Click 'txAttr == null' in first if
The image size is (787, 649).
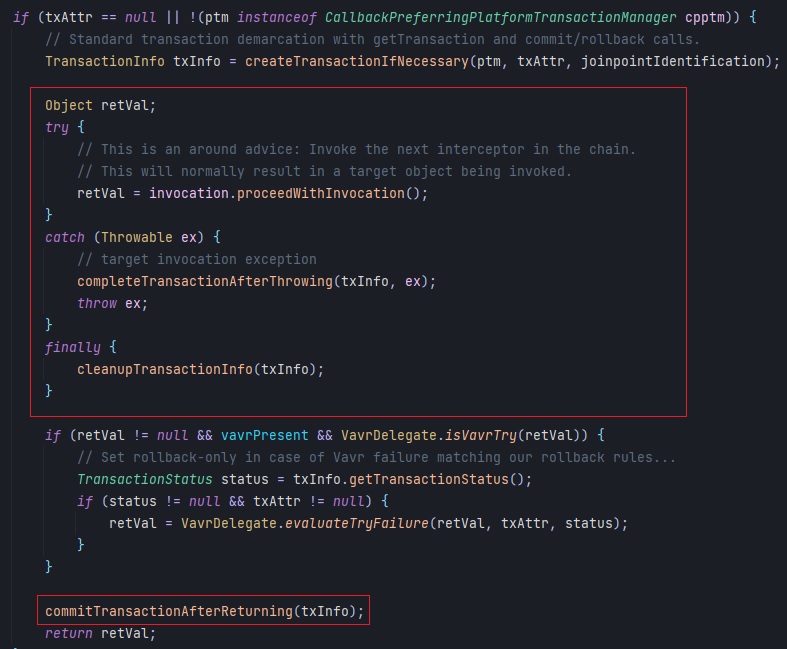click(x=100, y=18)
